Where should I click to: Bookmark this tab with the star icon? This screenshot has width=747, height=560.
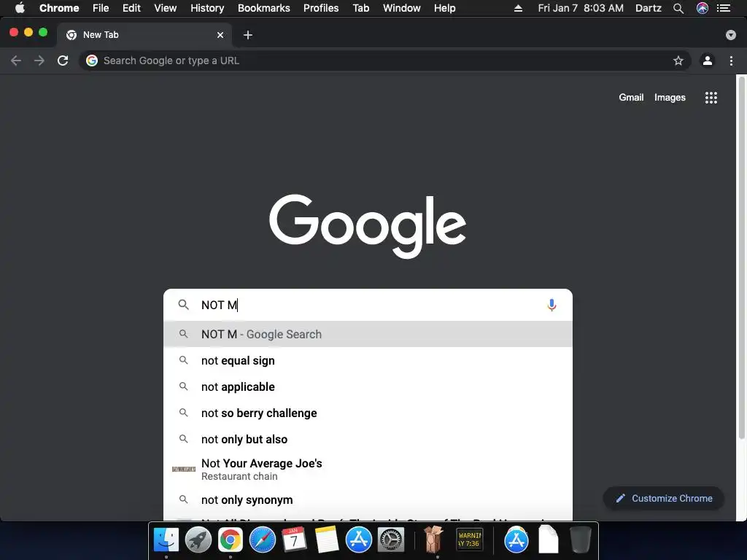[678, 61]
